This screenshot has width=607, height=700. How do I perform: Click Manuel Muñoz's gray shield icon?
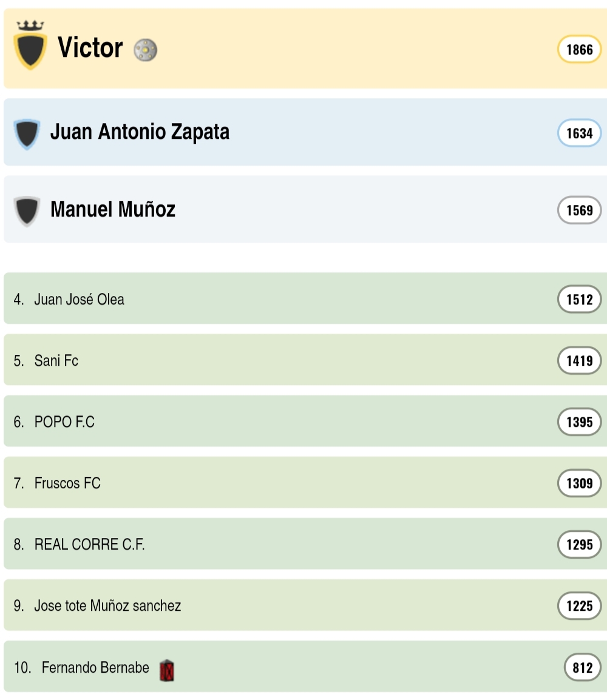[27, 210]
